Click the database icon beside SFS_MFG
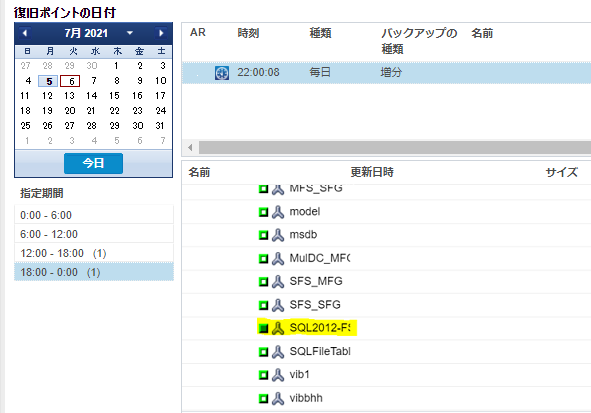 point(278,282)
